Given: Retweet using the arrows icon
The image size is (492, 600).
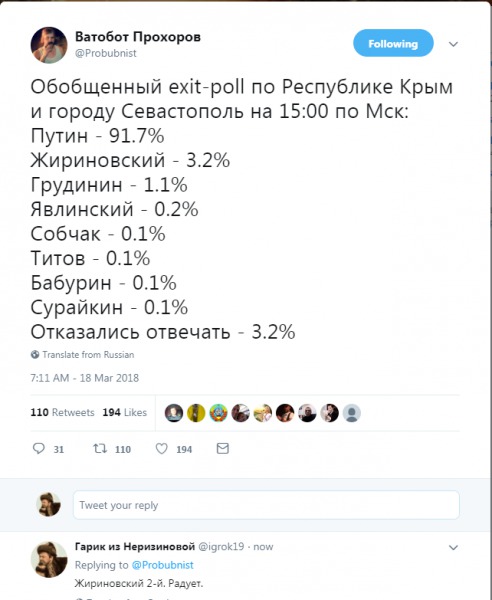Looking at the screenshot, I should point(100,448).
